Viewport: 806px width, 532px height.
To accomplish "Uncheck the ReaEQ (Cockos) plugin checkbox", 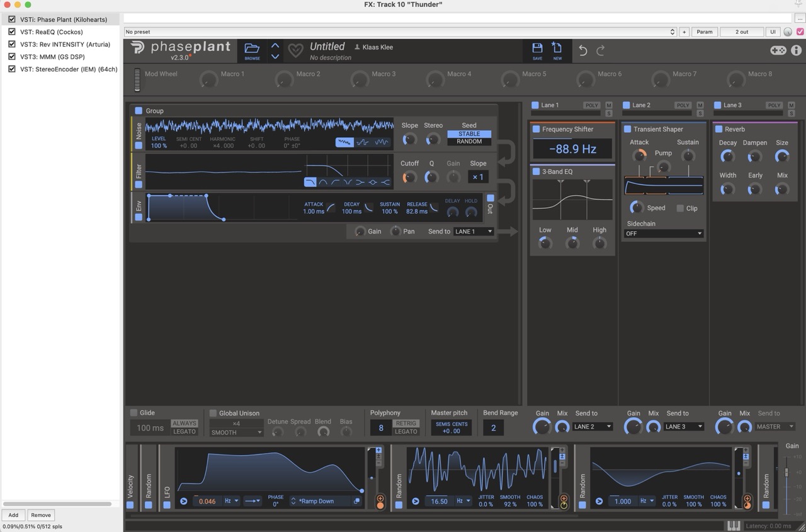I will (x=11, y=31).
